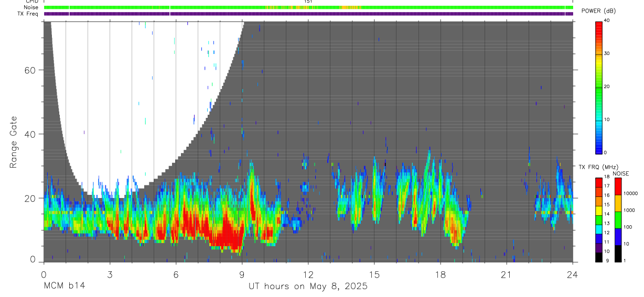Click the POWER (dB) color bar
Image resolution: width=644 pixels, height=297 pixels.
tap(598, 86)
